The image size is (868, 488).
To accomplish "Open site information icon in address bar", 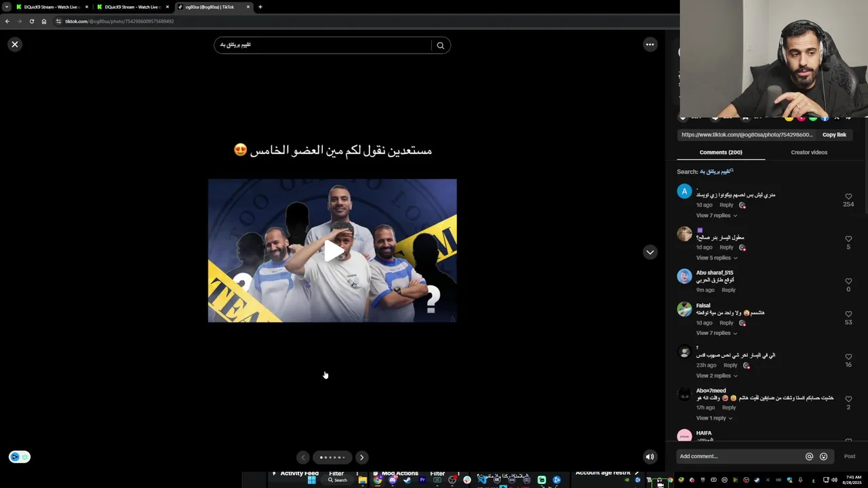I will click(x=58, y=21).
